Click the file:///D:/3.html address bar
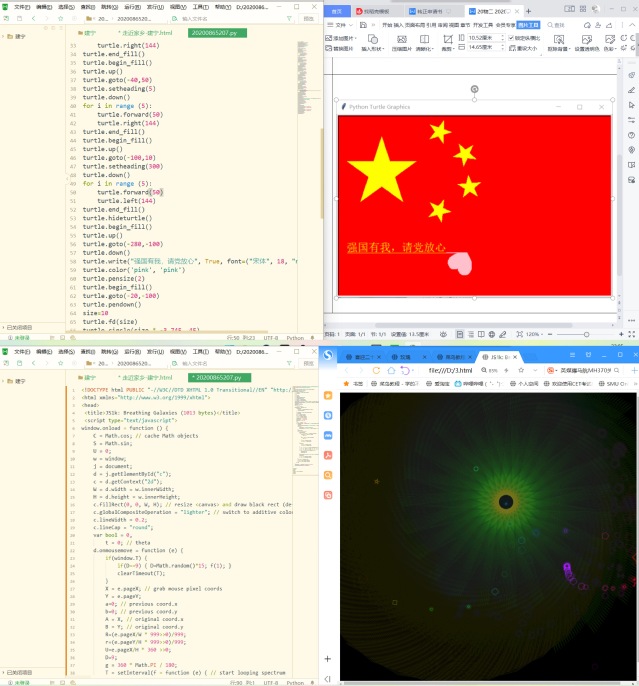639x686 pixels. tap(450, 370)
